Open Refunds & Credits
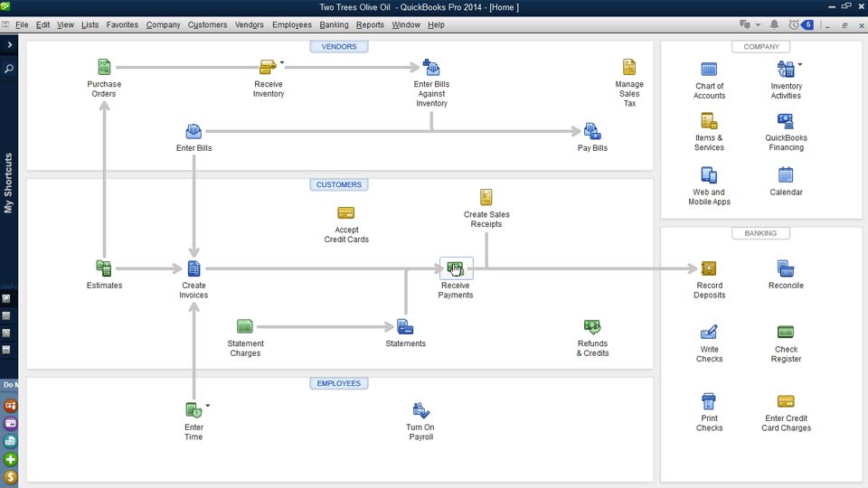Image resolution: width=868 pixels, height=488 pixels. [592, 326]
